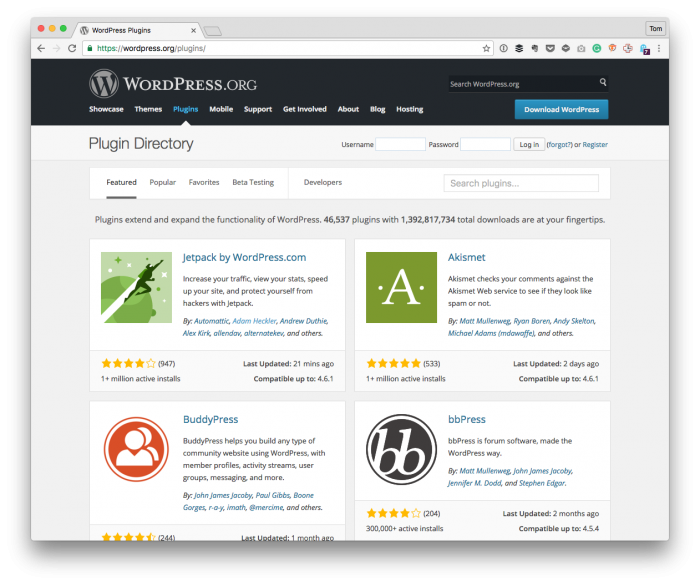This screenshot has width=700, height=585.
Task: Open the BuddyPress plugin title link
Action: click(x=210, y=419)
